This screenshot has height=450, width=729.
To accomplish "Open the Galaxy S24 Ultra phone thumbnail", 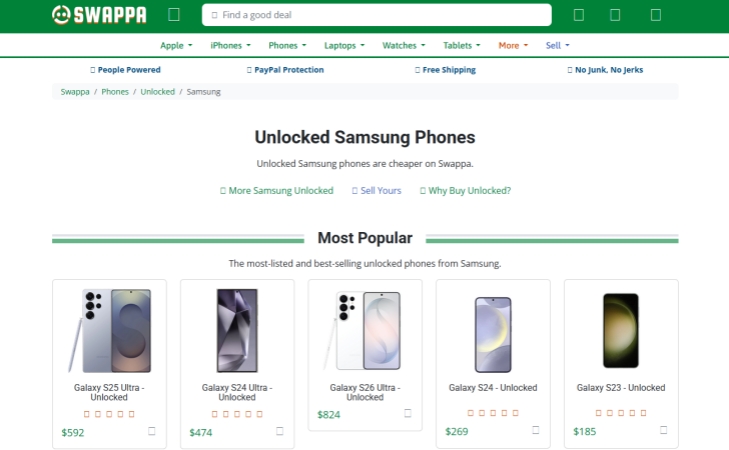I will pos(237,331).
